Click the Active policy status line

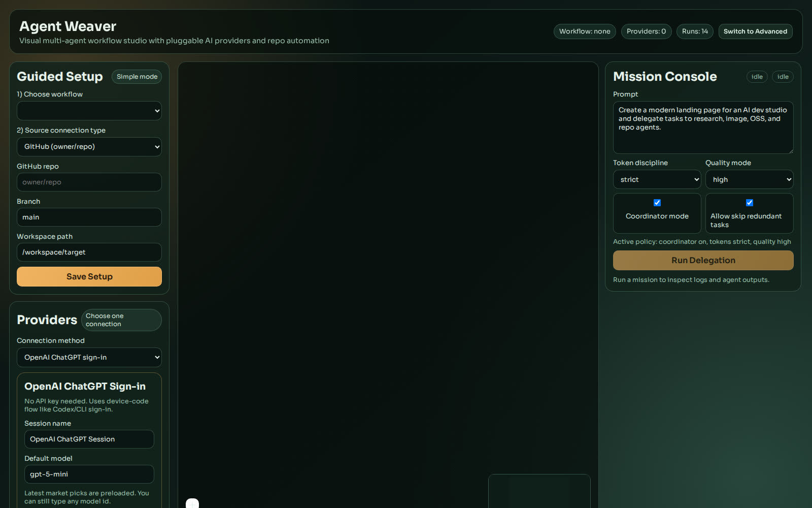coord(702,242)
